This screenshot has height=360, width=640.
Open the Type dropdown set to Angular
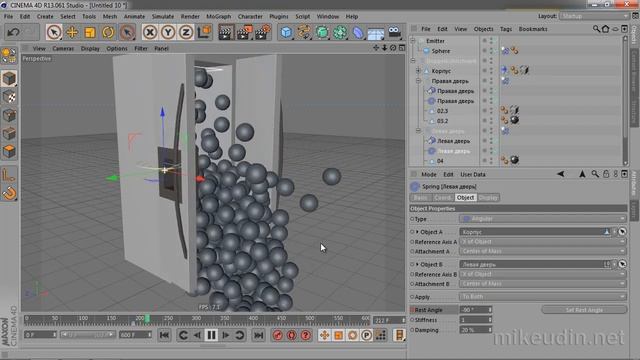pyautogui.click(x=543, y=219)
